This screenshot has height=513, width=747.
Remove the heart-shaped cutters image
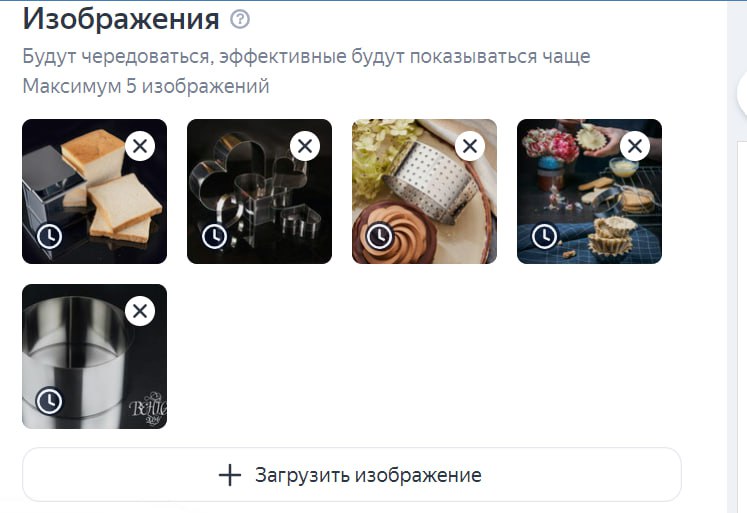click(x=305, y=146)
